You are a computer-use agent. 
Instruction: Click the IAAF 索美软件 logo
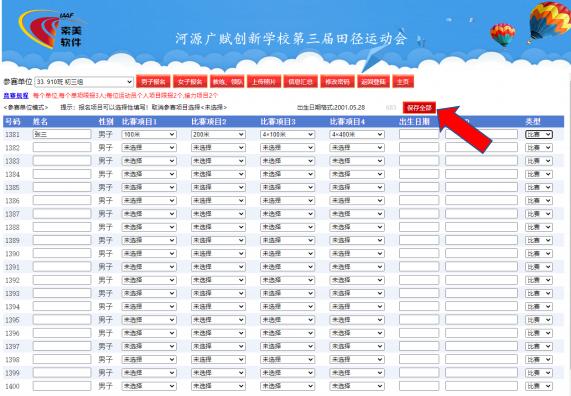point(51,30)
